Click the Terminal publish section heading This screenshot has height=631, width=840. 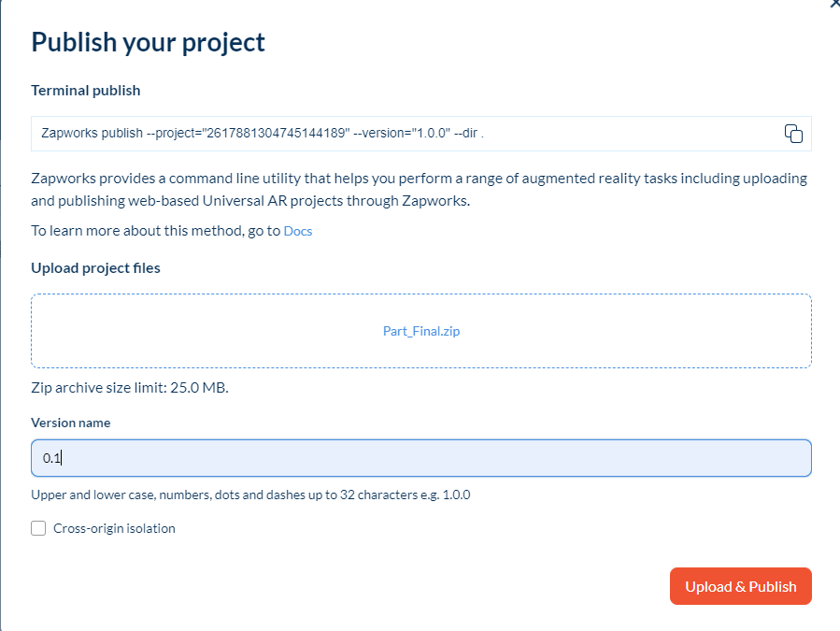(86, 91)
